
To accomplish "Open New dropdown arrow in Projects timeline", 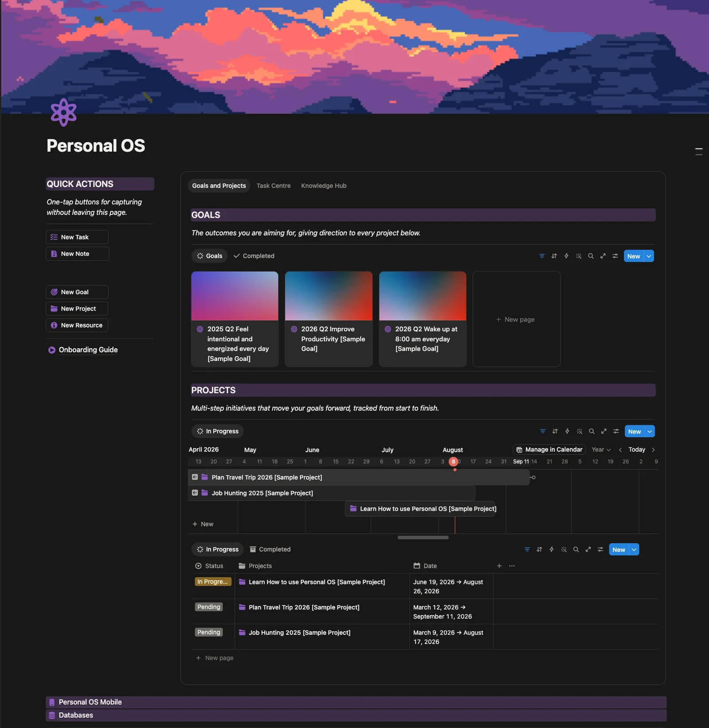I will 650,431.
